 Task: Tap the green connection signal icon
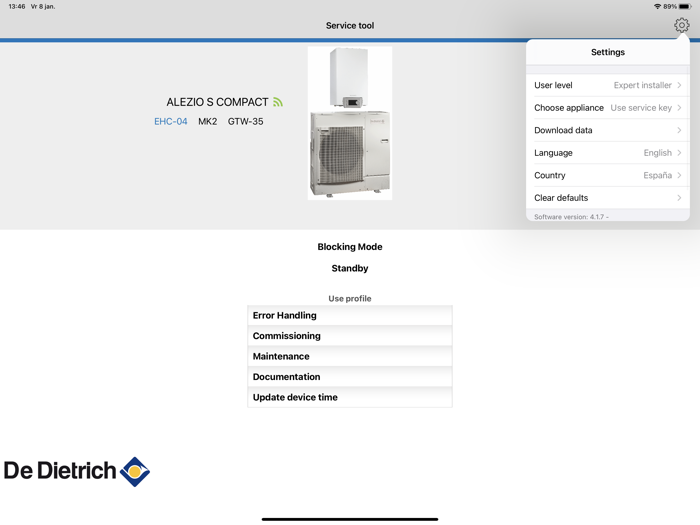[x=278, y=102]
